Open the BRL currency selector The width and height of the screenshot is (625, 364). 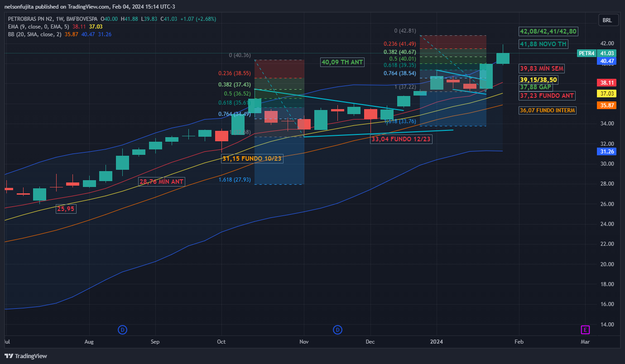click(x=607, y=20)
